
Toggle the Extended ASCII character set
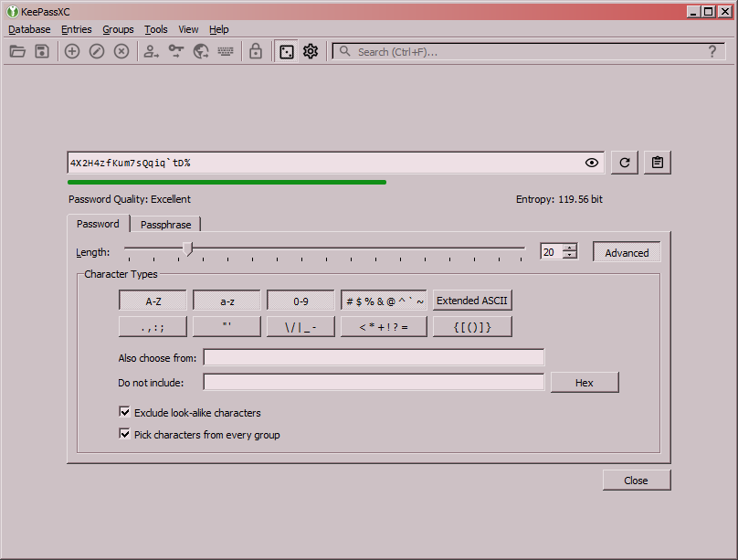[472, 300]
